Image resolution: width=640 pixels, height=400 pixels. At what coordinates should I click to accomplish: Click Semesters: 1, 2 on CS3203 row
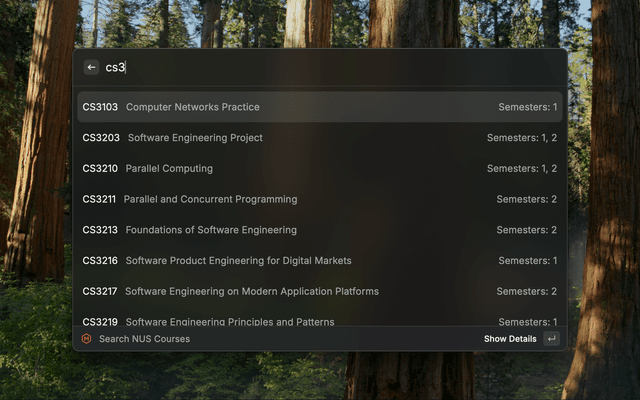pos(522,138)
